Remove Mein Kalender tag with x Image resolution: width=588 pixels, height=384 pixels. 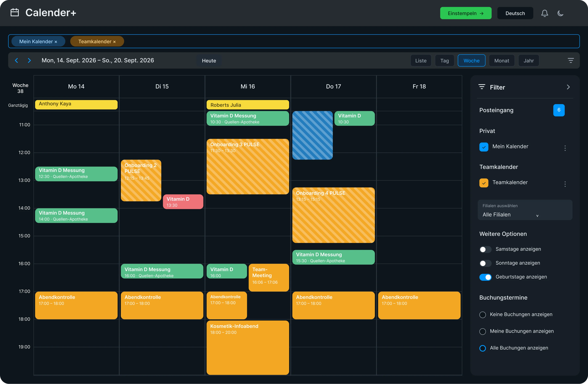(x=56, y=42)
